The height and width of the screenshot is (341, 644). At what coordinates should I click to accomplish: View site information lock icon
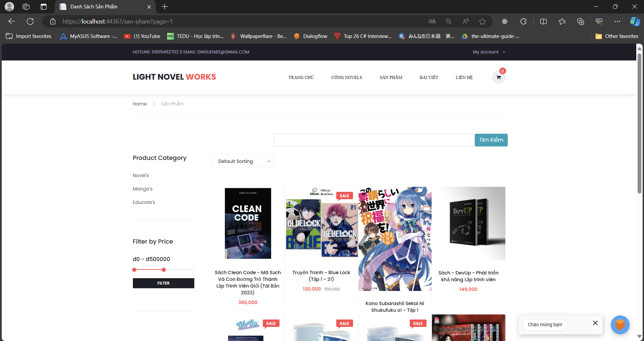click(x=53, y=22)
